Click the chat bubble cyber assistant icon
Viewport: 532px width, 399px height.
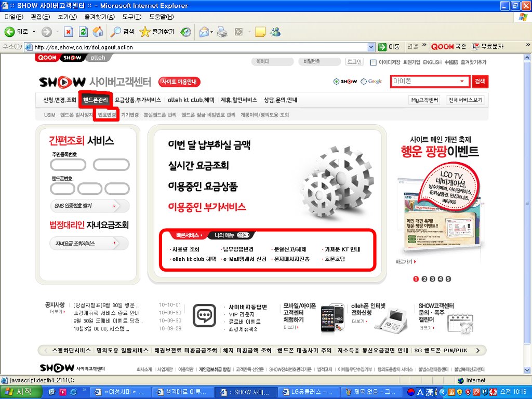204,315
